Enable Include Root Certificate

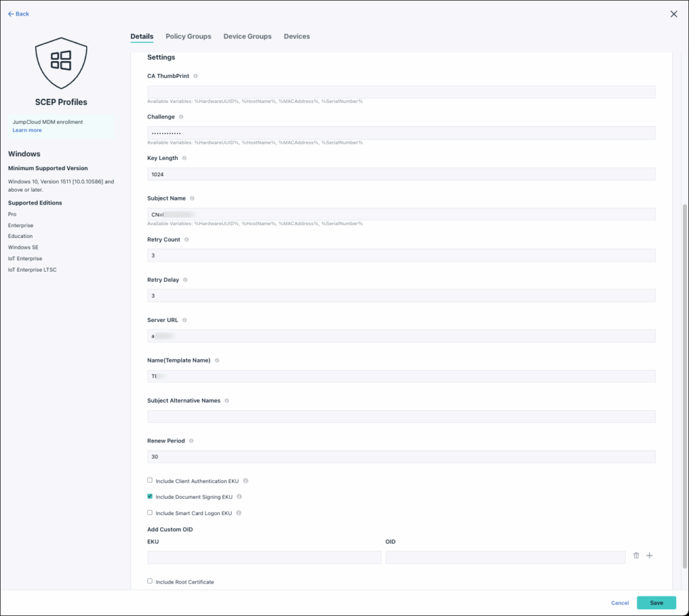click(x=149, y=581)
